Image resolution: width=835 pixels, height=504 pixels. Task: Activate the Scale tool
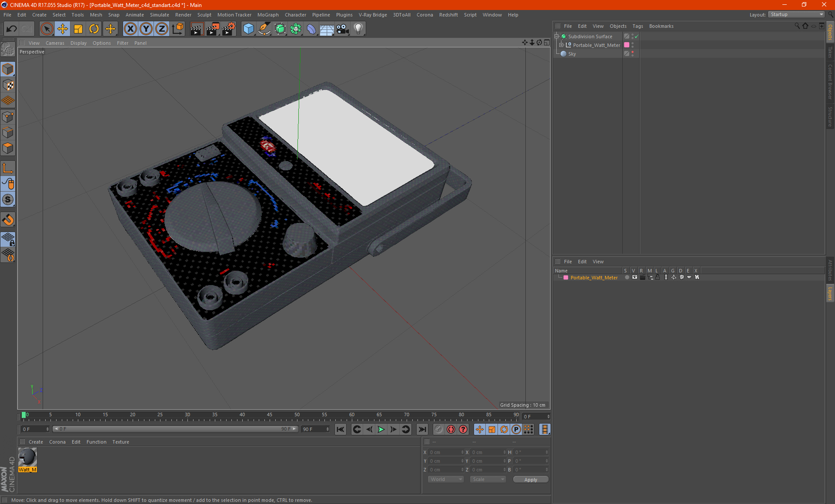point(78,29)
